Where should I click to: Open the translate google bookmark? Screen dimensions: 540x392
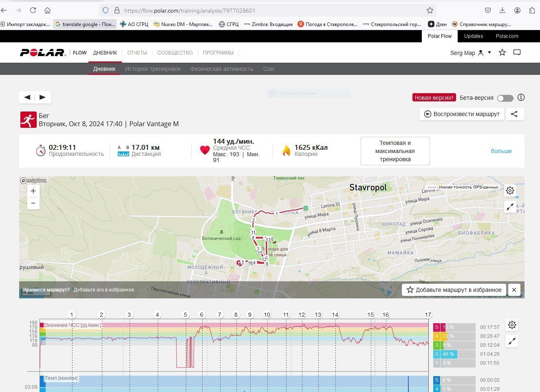coord(85,24)
